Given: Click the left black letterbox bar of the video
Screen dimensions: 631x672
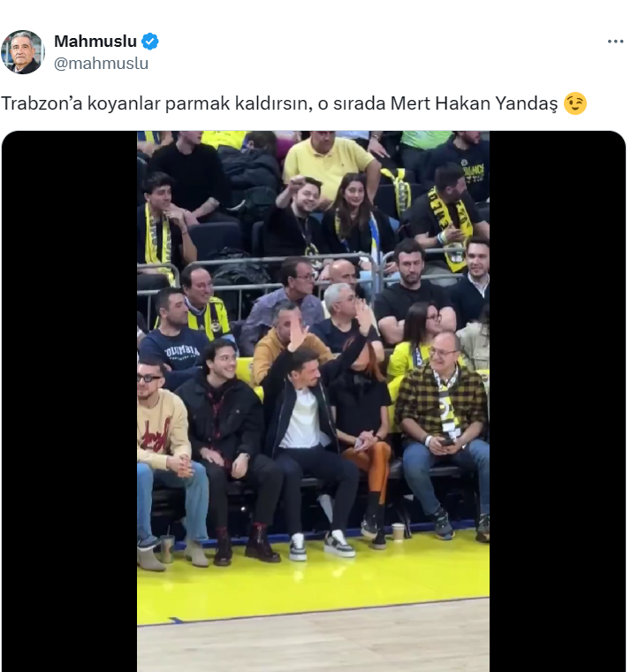Looking at the screenshot, I should point(70,401).
